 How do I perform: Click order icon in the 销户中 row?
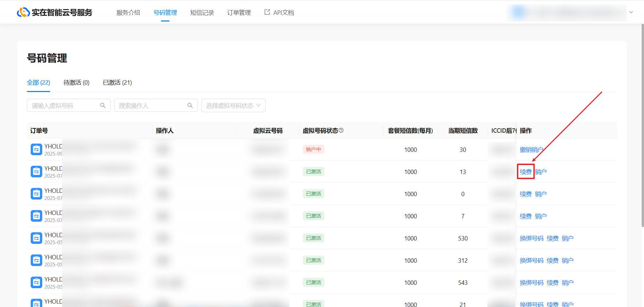(x=36, y=149)
